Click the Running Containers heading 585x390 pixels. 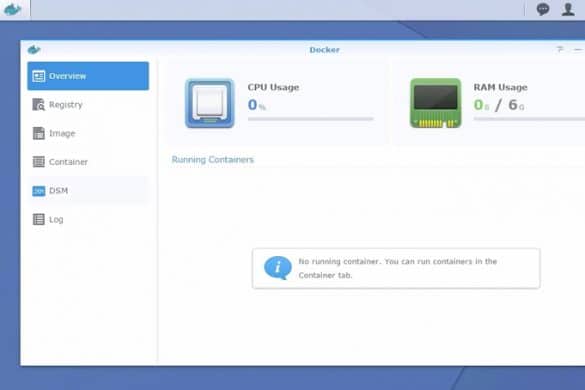pyautogui.click(x=213, y=160)
